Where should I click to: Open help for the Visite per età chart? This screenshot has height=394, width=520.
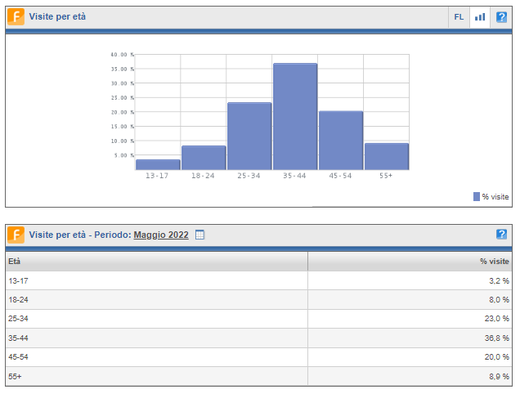pyautogui.click(x=501, y=17)
